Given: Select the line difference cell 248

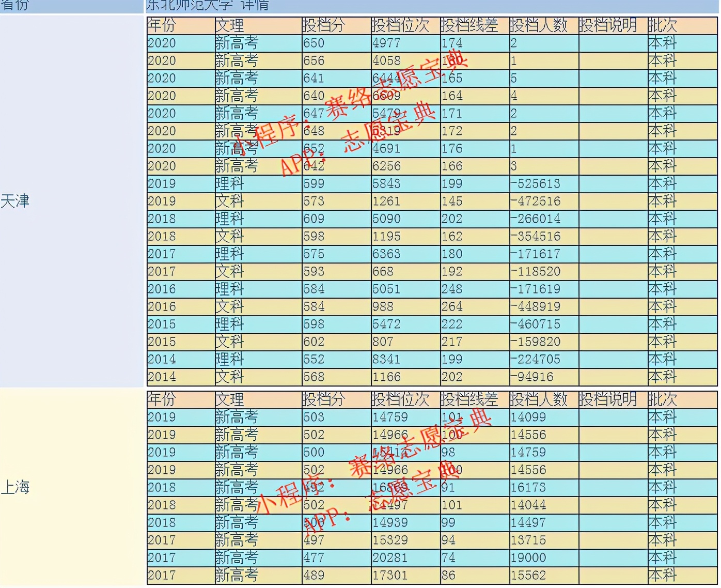Looking at the screenshot, I should (475, 289).
